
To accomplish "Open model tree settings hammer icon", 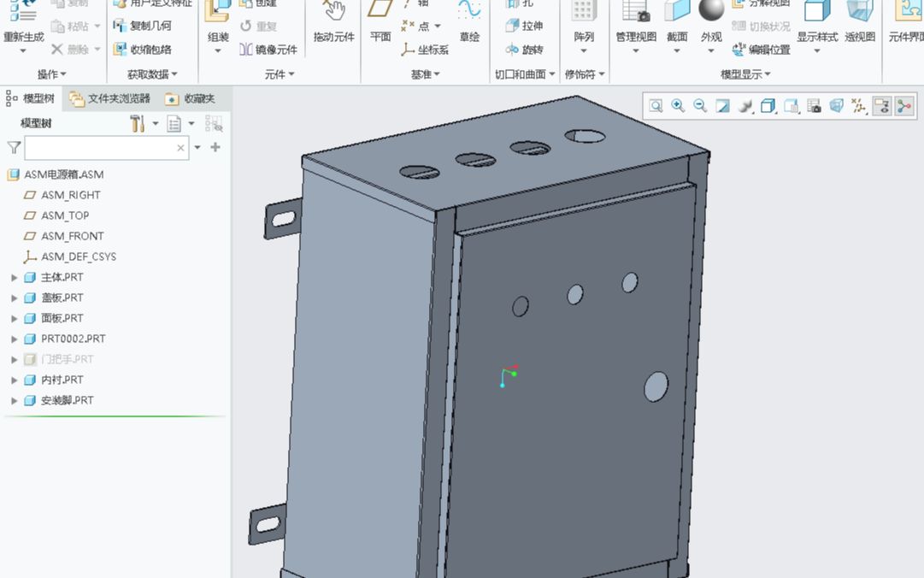I will click(138, 124).
